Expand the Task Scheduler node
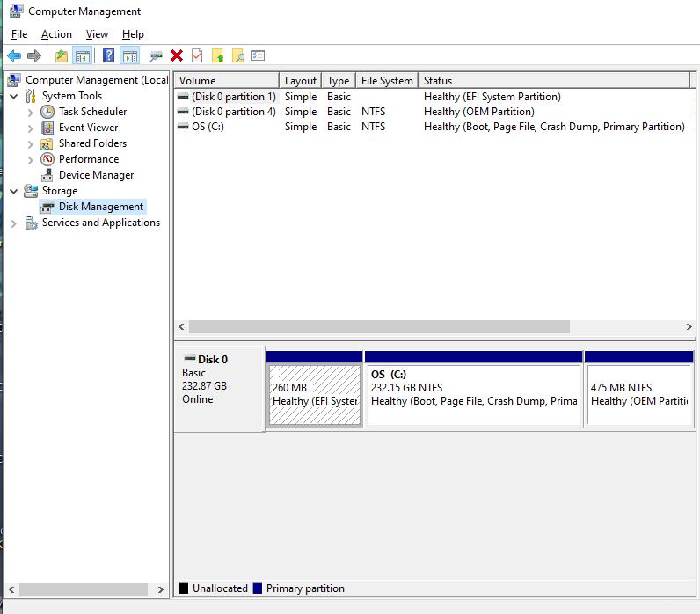This screenshot has width=700, height=614. (x=31, y=113)
